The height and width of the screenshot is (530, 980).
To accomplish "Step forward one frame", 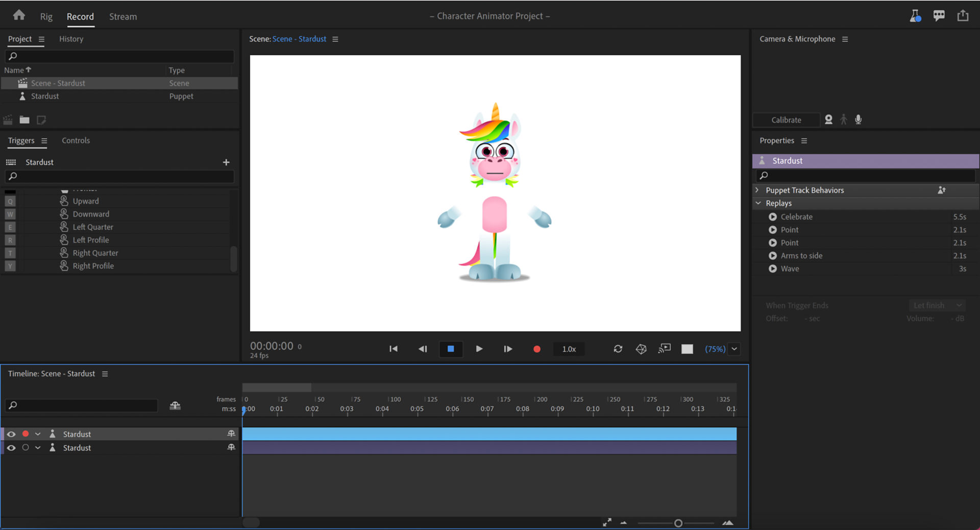I will click(508, 349).
